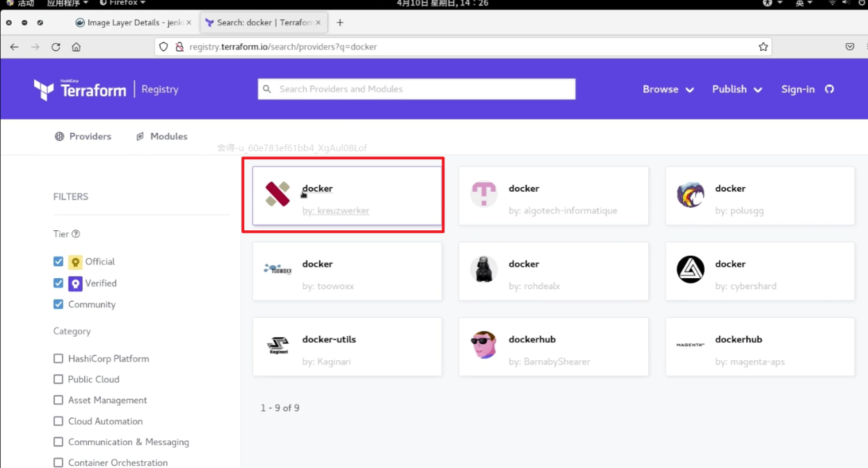Screen dimensions: 868x468
Task: Reload the current page
Action: pyautogui.click(x=56, y=47)
